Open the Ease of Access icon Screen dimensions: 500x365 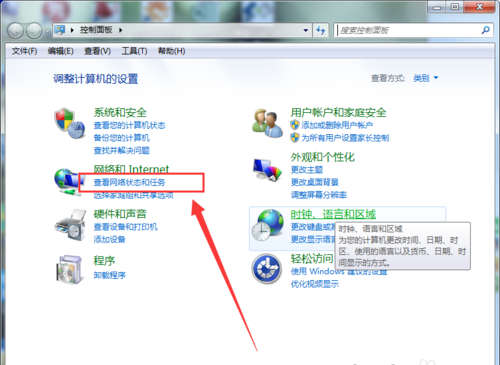(267, 269)
